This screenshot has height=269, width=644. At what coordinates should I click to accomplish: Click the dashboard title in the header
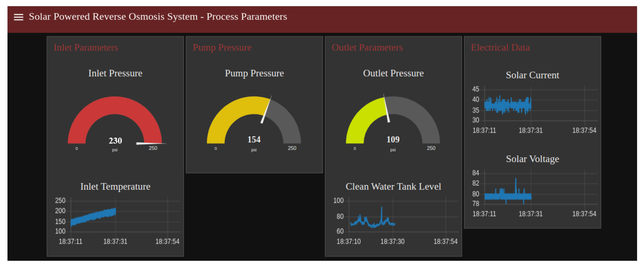click(158, 16)
